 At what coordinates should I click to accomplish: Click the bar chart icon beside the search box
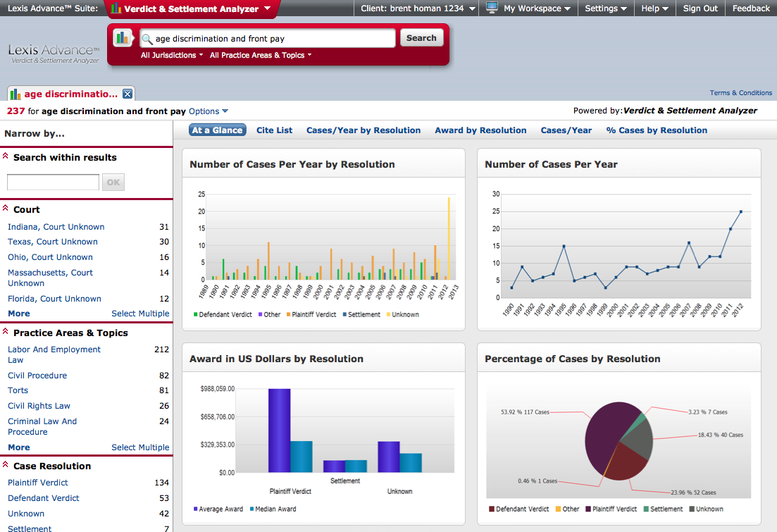[x=122, y=38]
